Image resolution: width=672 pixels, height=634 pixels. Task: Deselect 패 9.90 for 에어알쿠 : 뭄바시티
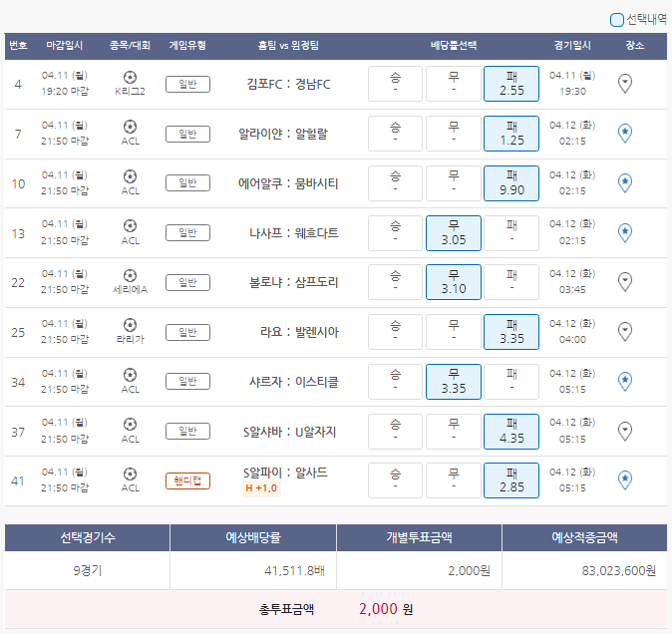(x=511, y=182)
